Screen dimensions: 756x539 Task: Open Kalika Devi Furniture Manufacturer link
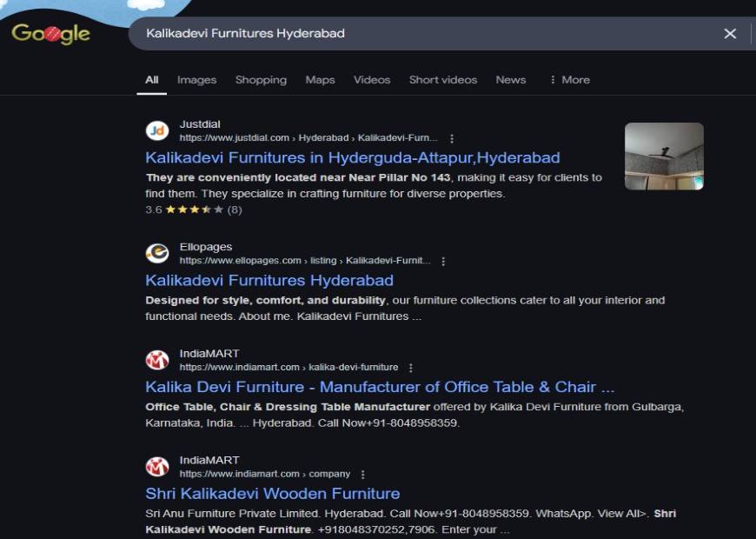380,387
